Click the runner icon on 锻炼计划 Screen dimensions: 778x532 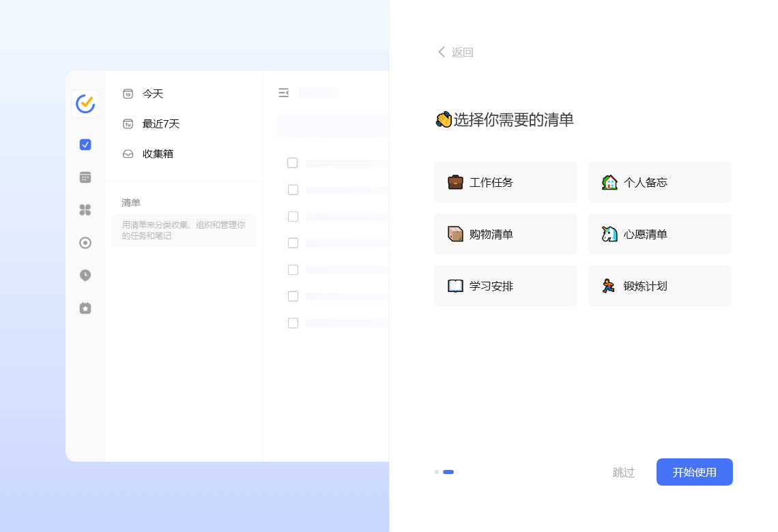tap(609, 286)
